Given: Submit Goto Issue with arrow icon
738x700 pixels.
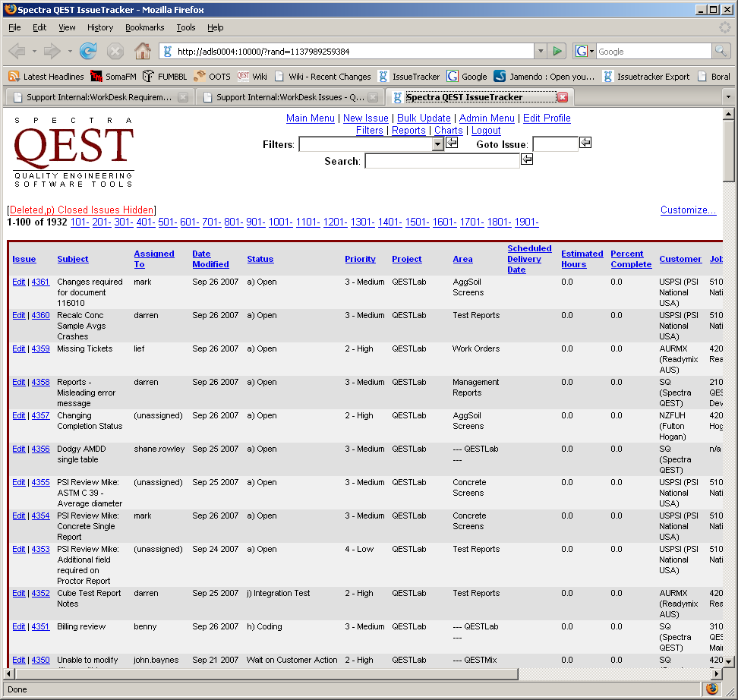Looking at the screenshot, I should tap(585, 143).
